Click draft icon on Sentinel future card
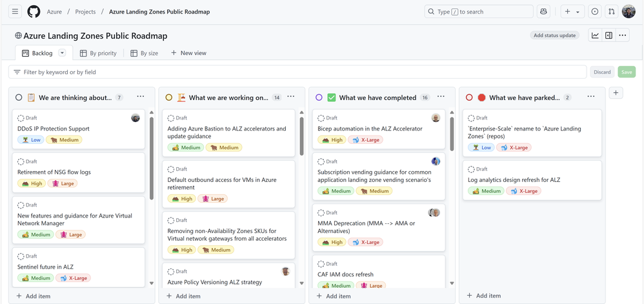 coord(21,256)
